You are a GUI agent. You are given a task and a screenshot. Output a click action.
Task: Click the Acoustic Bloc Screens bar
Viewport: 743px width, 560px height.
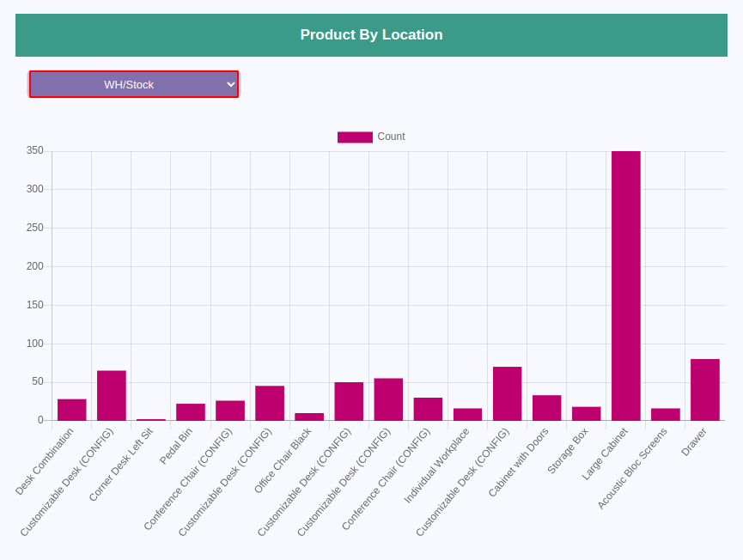[x=666, y=414]
